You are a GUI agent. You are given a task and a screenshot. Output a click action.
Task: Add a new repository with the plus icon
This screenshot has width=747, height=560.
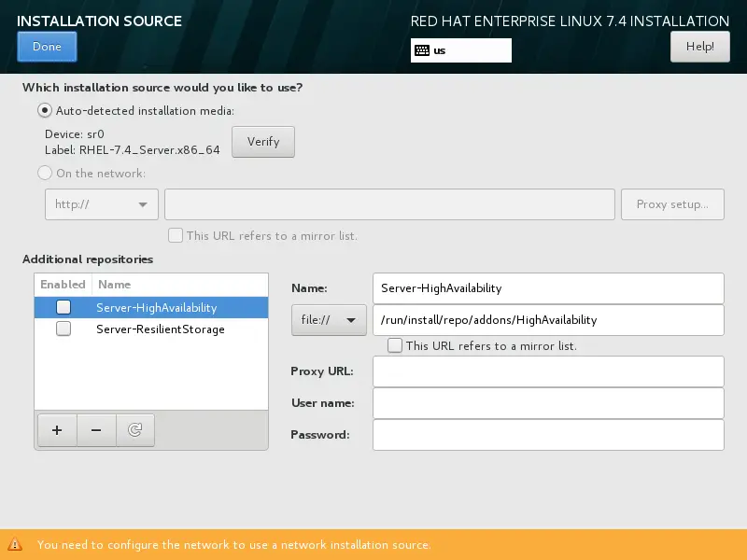pos(57,430)
